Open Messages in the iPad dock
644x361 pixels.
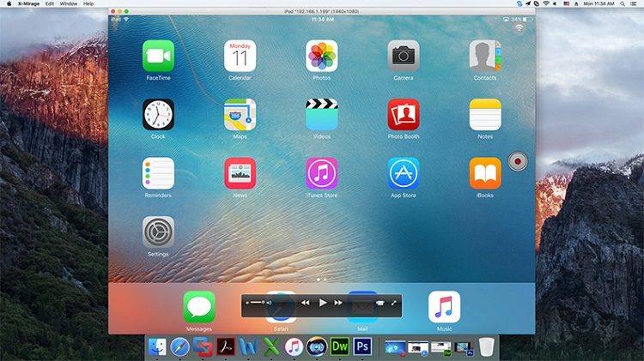199,307
